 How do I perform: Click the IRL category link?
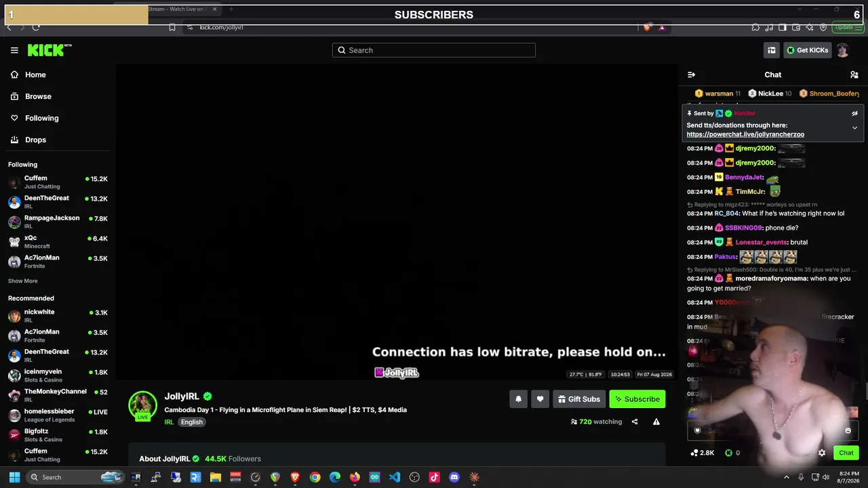click(169, 422)
